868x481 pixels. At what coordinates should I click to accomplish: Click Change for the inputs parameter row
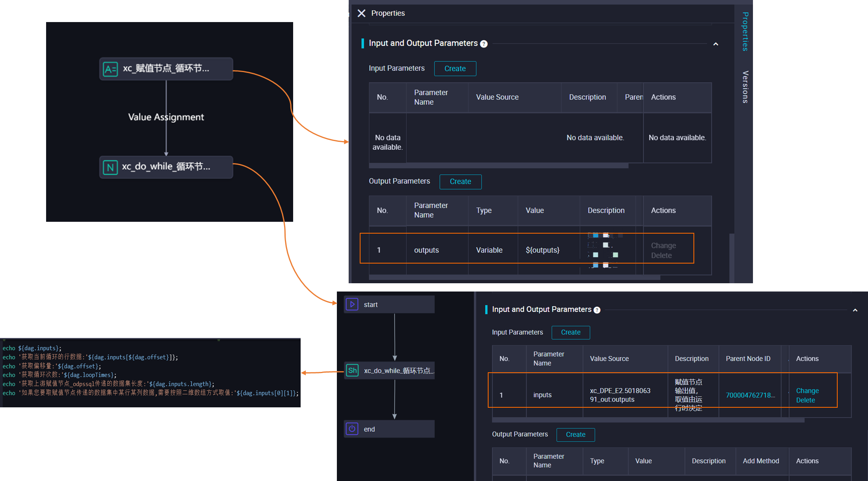(807, 390)
